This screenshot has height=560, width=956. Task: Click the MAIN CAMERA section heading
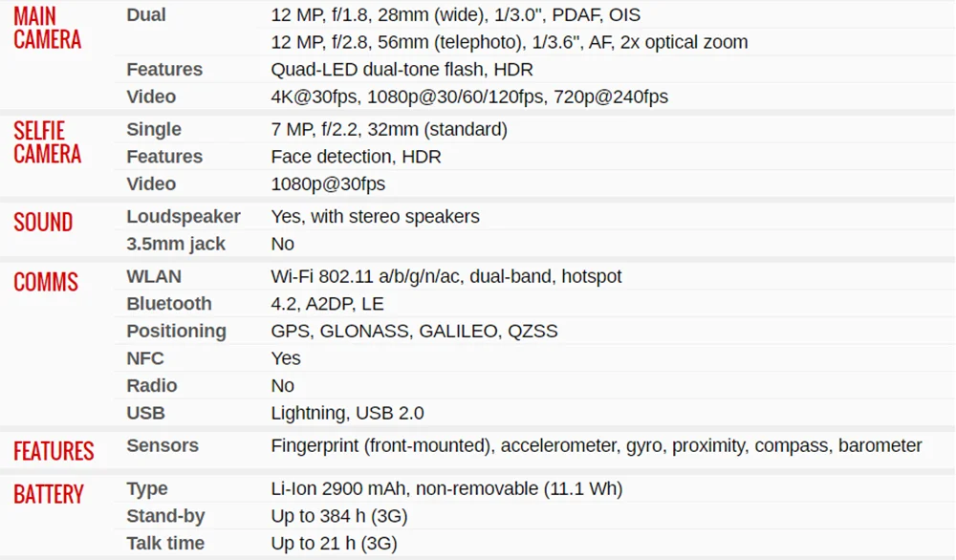(x=47, y=28)
